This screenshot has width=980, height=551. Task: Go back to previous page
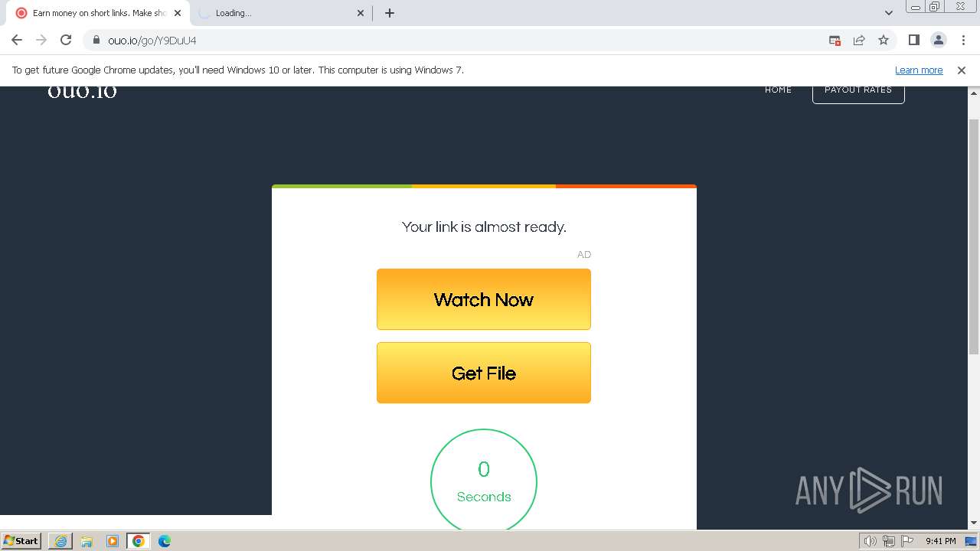[17, 40]
